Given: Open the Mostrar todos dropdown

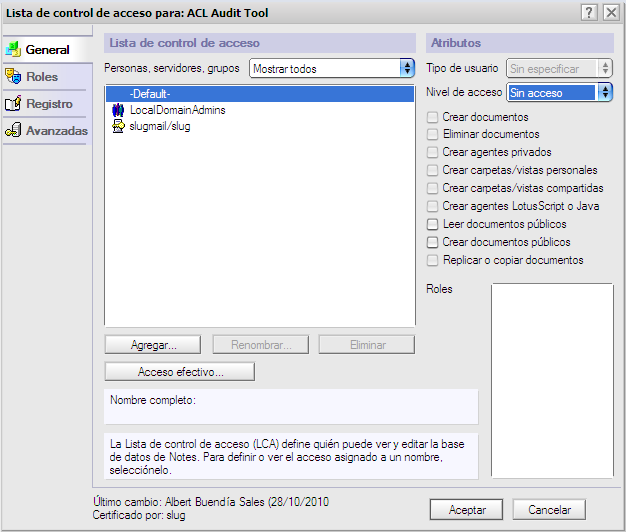Looking at the screenshot, I should (332, 68).
